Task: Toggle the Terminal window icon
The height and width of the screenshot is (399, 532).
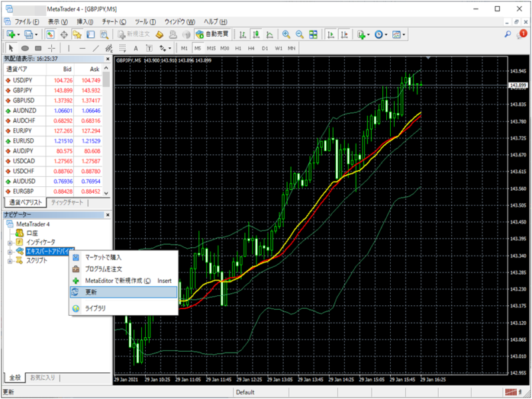Action: click(91, 35)
